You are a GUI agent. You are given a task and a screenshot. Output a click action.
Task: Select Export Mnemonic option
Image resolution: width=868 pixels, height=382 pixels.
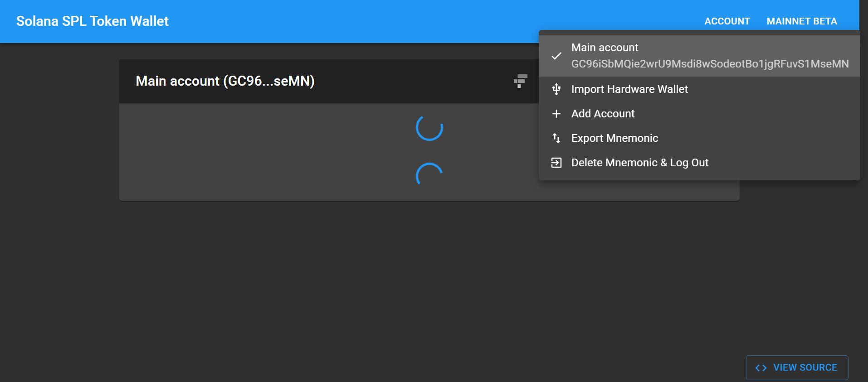tap(699, 138)
